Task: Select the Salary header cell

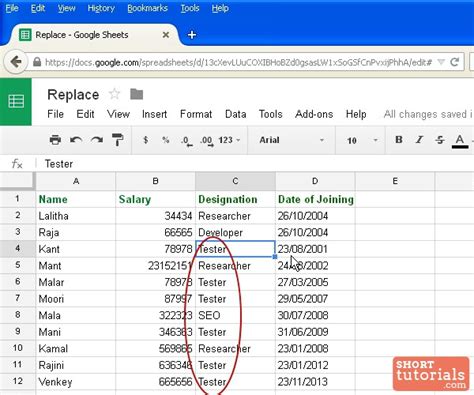Action: (155, 199)
